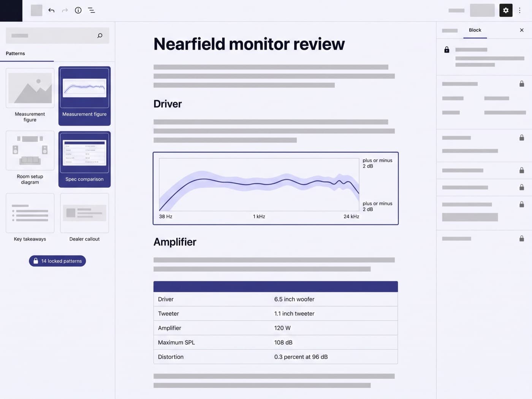This screenshot has width=532, height=399.
Task: Click the lock icon inside 14 locked patterns pill
Action: [36, 261]
